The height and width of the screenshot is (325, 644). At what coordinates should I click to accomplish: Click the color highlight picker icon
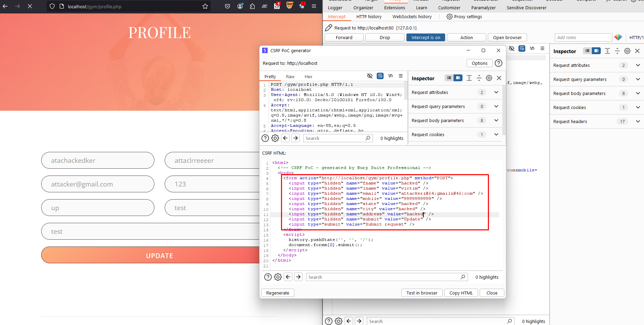[x=618, y=37]
